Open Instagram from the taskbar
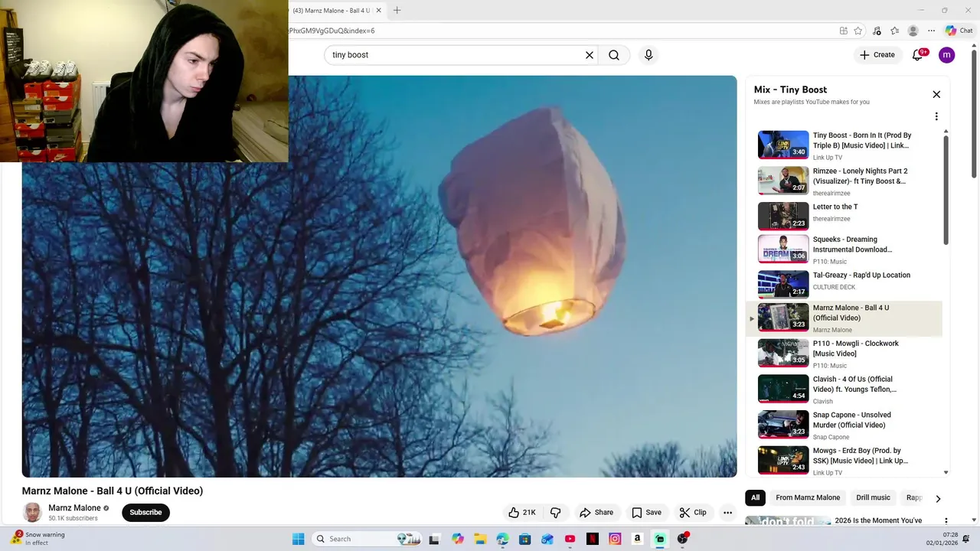Viewport: 980px width, 551px height. [x=615, y=539]
